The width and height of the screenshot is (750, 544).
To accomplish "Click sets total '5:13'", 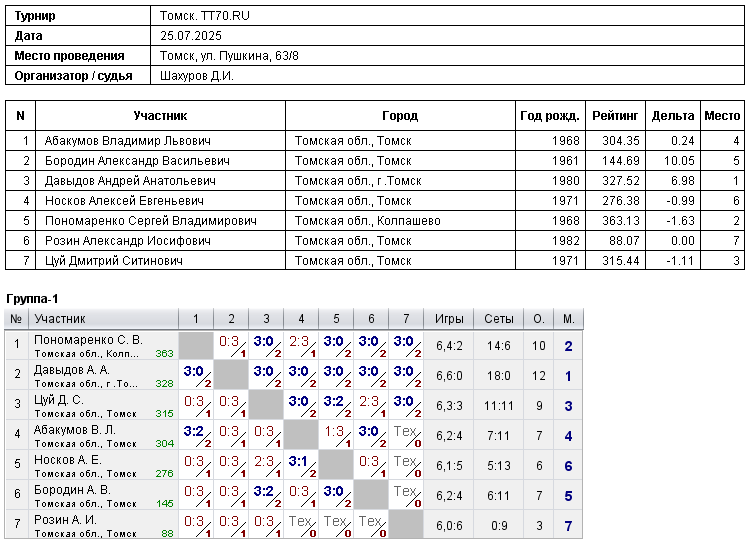I will tap(498, 466).
